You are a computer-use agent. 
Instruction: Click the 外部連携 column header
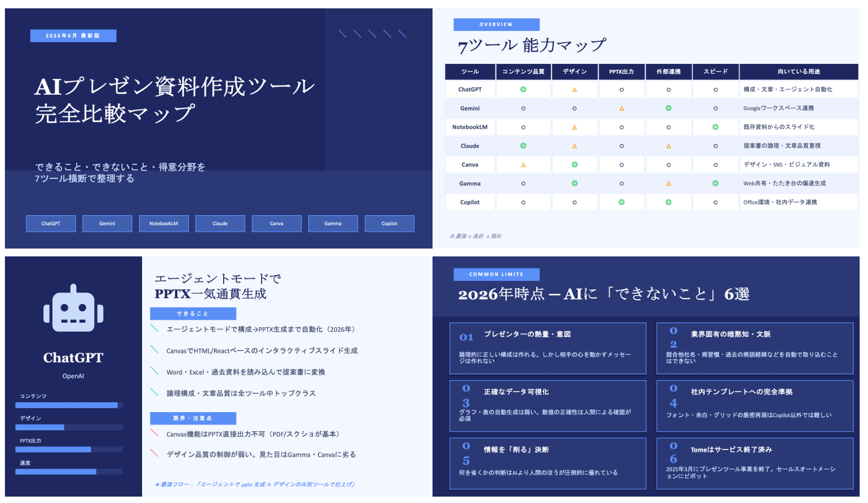click(x=668, y=72)
